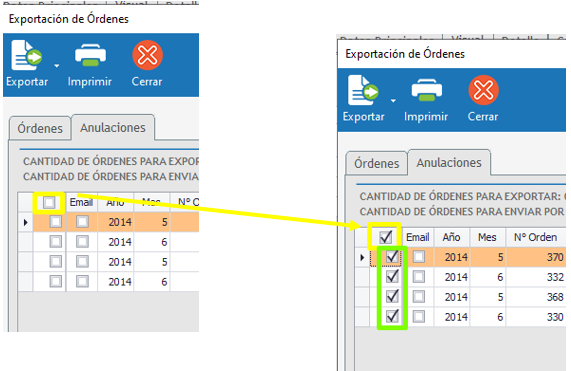Click row indicator arrow in right grid
571x371 pixels.
click(362, 257)
